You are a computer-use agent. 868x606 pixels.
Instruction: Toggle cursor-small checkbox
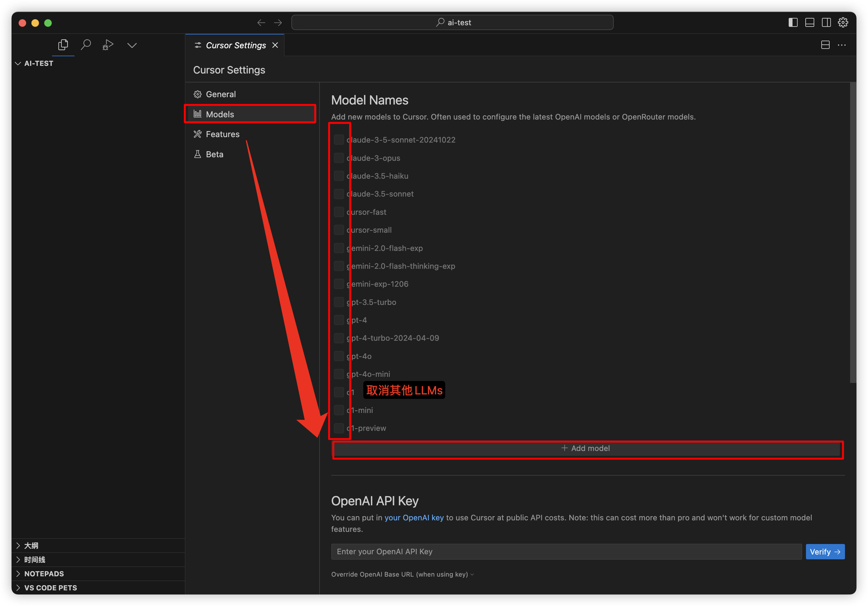339,230
